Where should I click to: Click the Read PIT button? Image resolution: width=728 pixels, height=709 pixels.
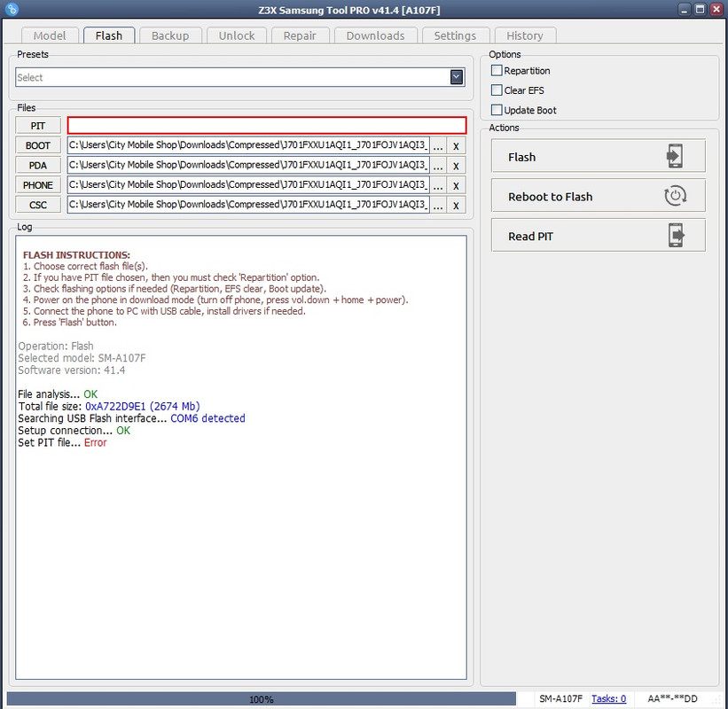tap(598, 236)
